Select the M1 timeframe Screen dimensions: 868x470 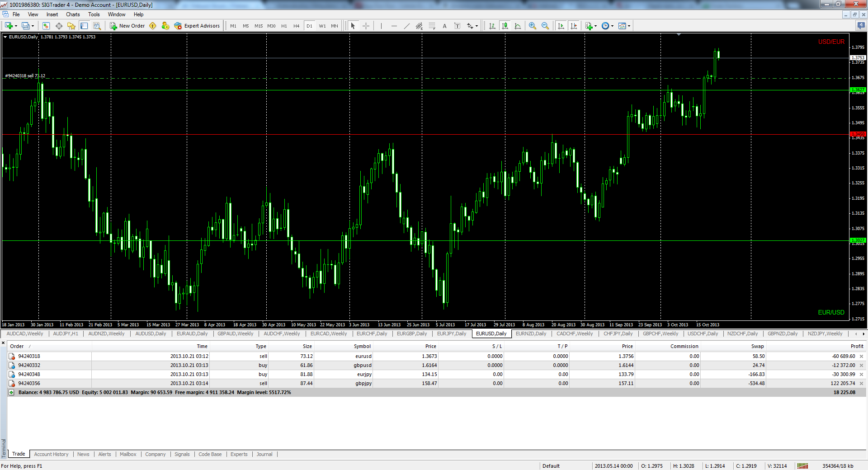pos(233,26)
